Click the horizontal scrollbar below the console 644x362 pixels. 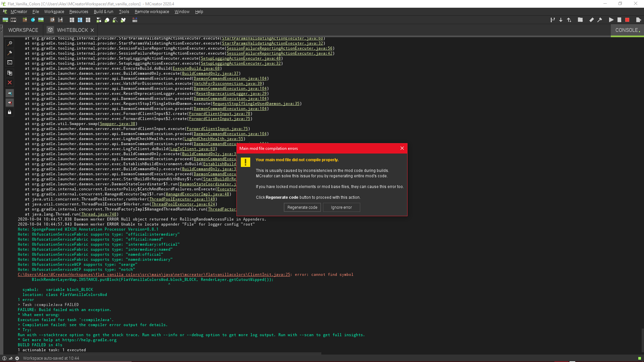click(168, 354)
